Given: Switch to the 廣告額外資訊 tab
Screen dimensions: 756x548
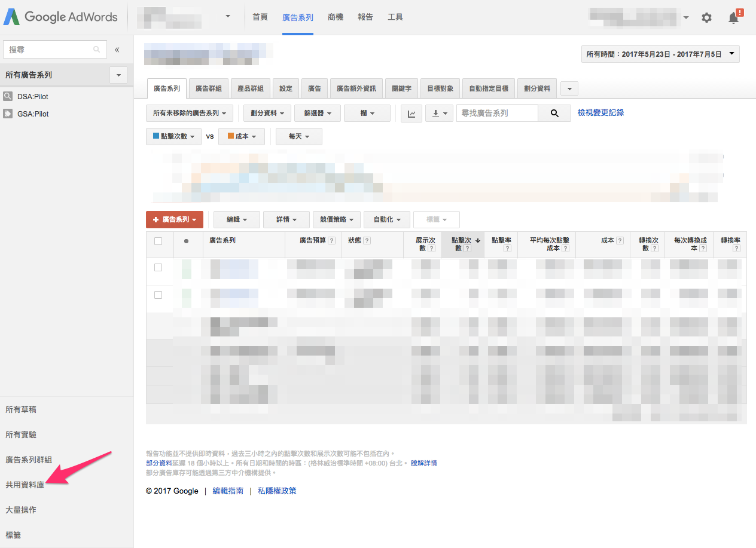Looking at the screenshot, I should click(356, 88).
